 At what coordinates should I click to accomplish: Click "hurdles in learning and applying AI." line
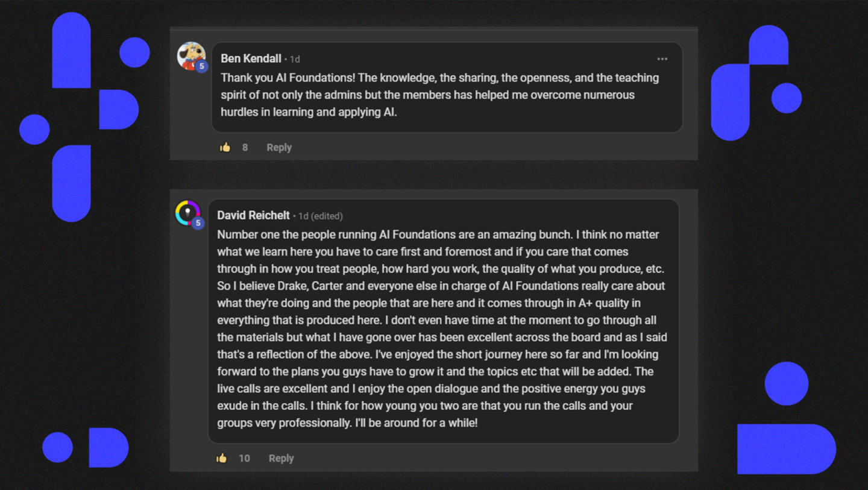[309, 112]
